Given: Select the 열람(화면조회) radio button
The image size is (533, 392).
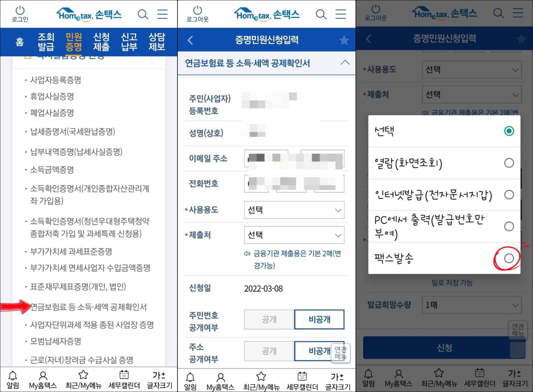Looking at the screenshot, I should (x=509, y=163).
